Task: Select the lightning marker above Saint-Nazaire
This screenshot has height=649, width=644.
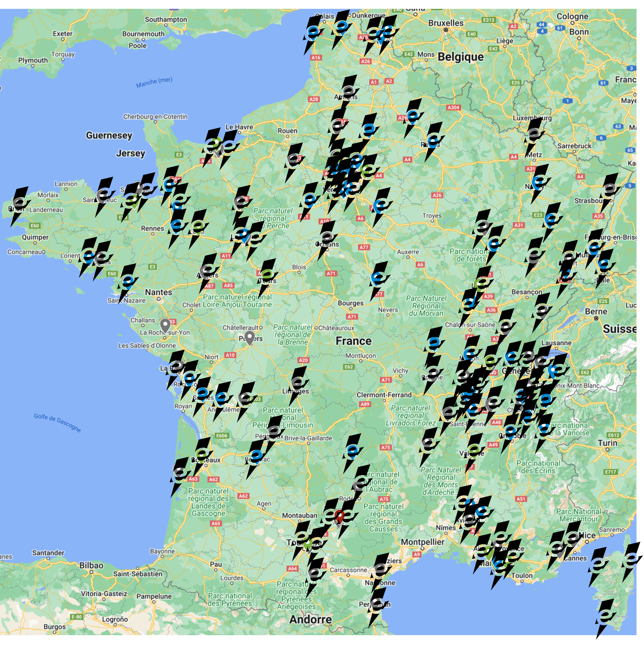Action: (x=128, y=284)
